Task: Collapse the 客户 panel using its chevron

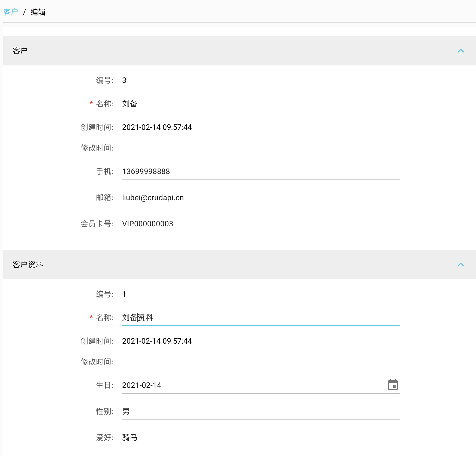Action: click(x=460, y=51)
